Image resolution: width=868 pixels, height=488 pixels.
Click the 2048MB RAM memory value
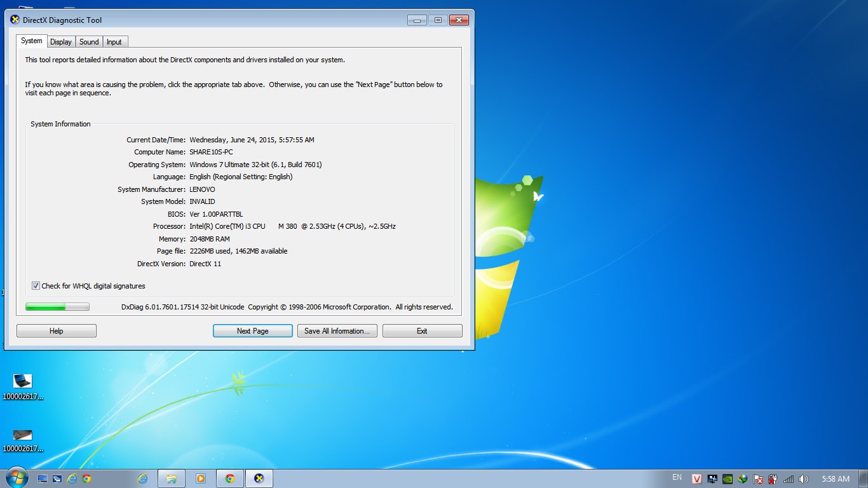click(210, 239)
